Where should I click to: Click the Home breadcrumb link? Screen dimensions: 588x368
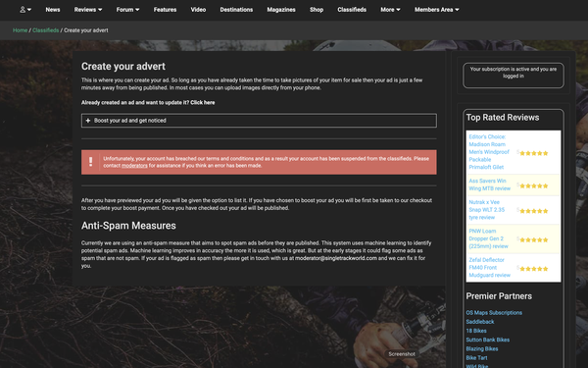point(20,30)
